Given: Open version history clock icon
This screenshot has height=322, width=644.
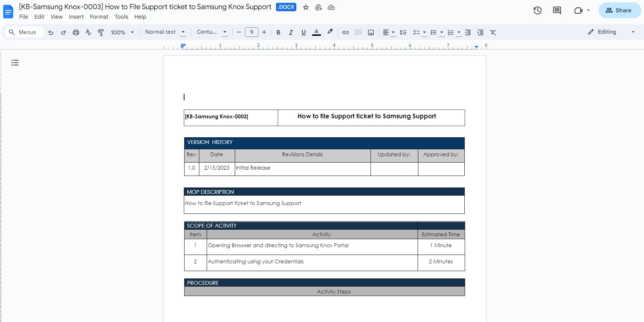Looking at the screenshot, I should pos(537,11).
